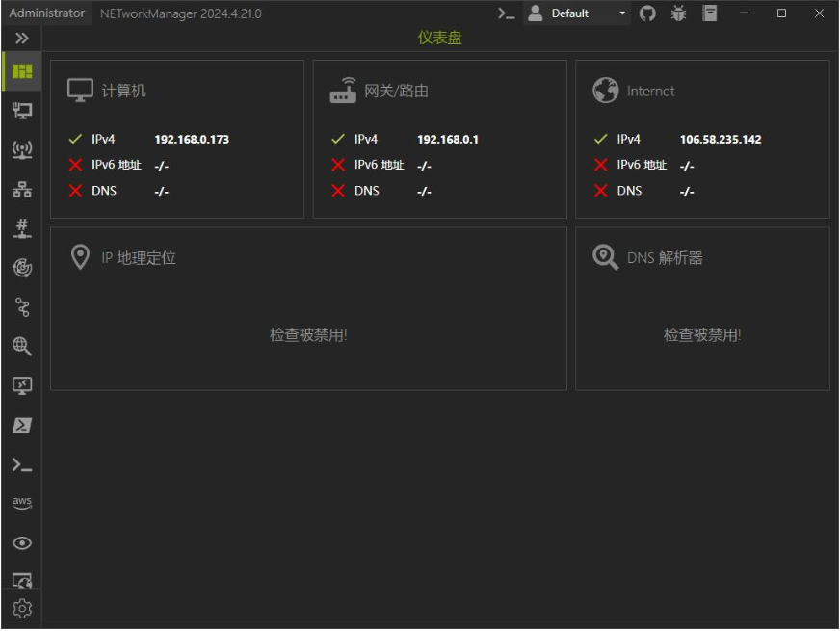Viewport: 840px width, 631px height.
Task: Click IPv6 地址 label in 计算机 card
Action: (117, 165)
